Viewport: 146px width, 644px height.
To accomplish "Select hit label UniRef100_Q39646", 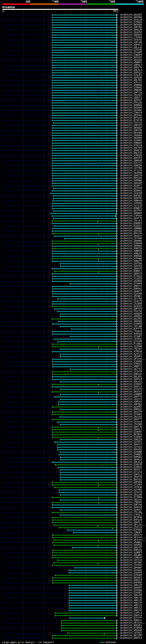I will [x=131, y=243].
